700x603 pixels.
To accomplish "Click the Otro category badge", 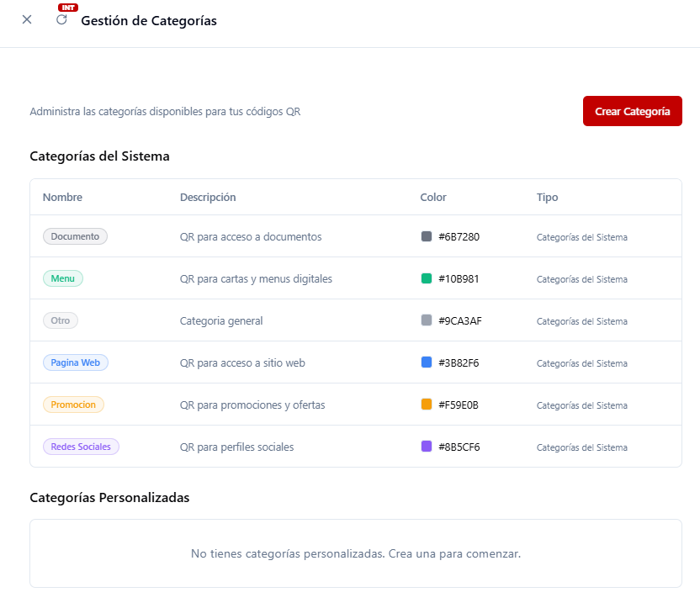I will tap(61, 320).
